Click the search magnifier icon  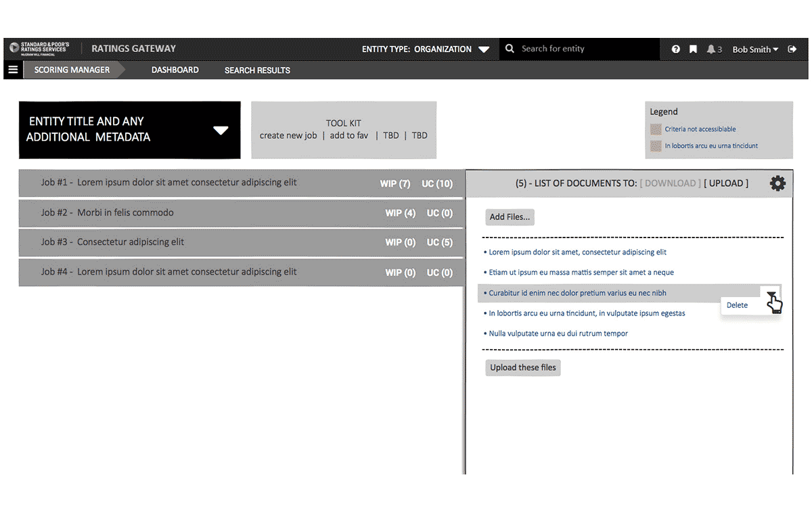click(x=510, y=49)
